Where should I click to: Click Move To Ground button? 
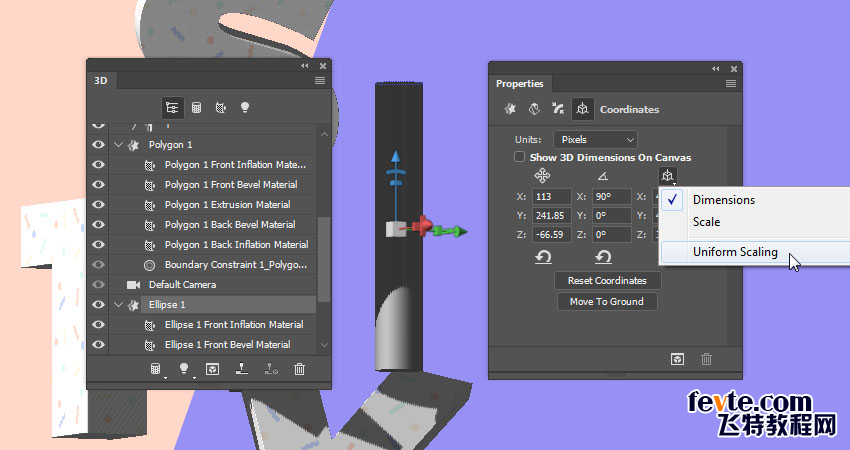(x=607, y=301)
